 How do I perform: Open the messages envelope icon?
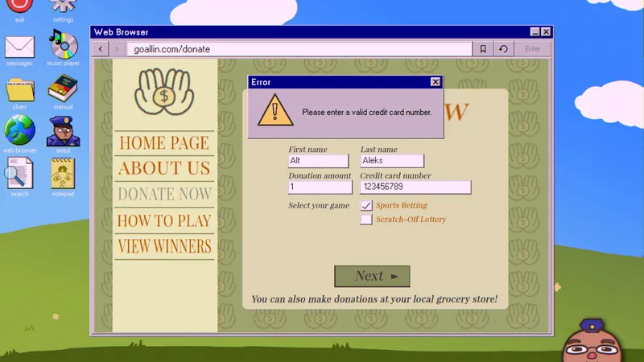point(19,47)
